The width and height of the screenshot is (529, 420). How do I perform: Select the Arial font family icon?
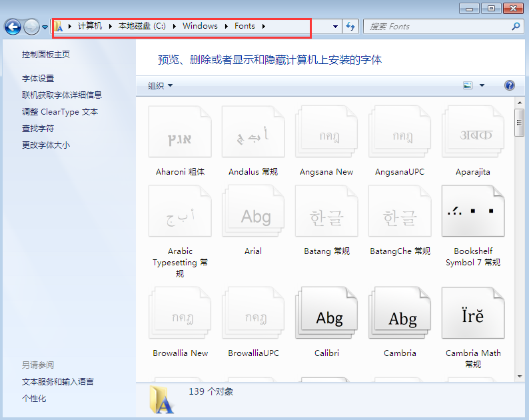coord(253,211)
